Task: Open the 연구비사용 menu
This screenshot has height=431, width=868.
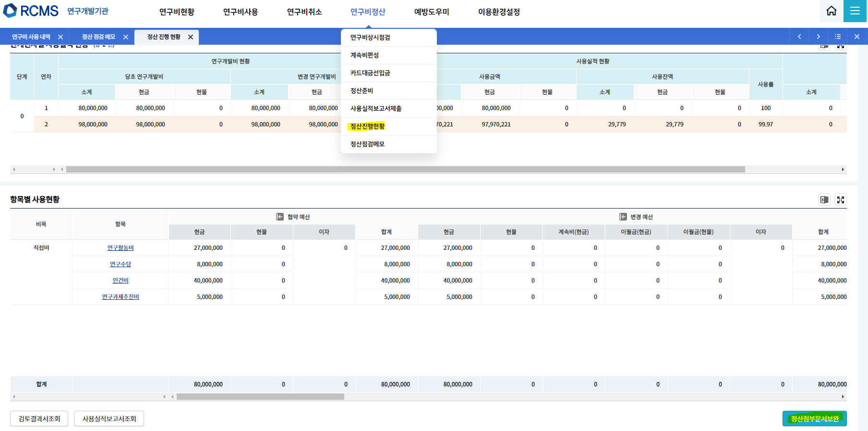Action: 241,12
